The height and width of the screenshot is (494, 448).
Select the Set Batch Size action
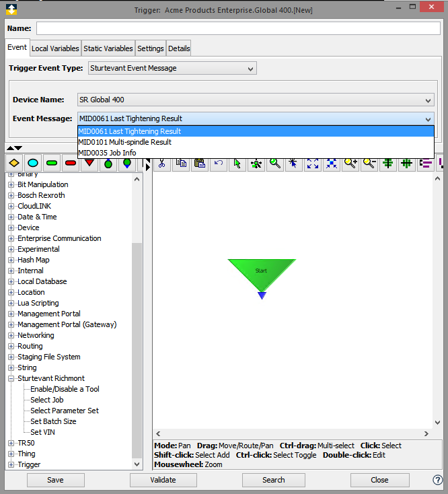(53, 421)
